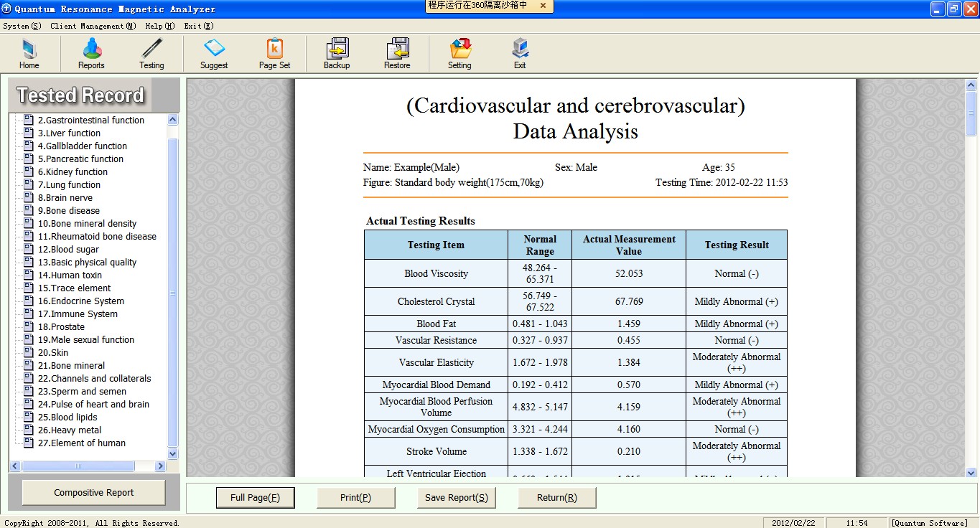
Task: Click the record list scroll up arrow
Action: 172,120
